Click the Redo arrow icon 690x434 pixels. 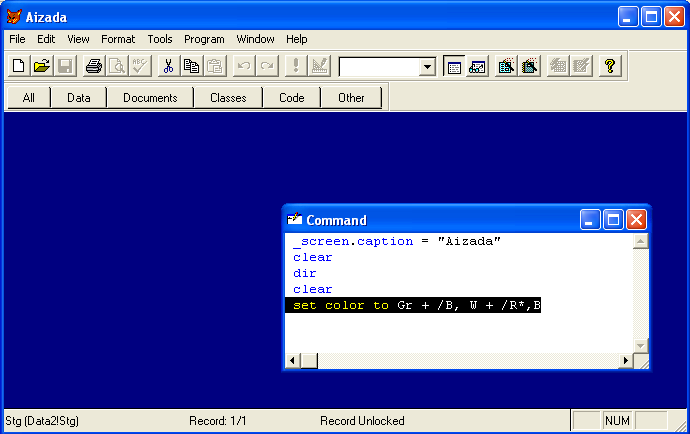tap(267, 66)
